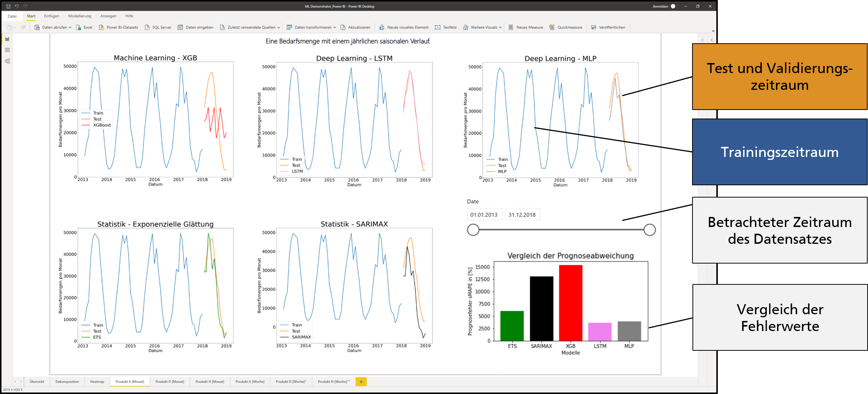
Task: Open Daten abrufen data source button
Action: pyautogui.click(x=53, y=27)
